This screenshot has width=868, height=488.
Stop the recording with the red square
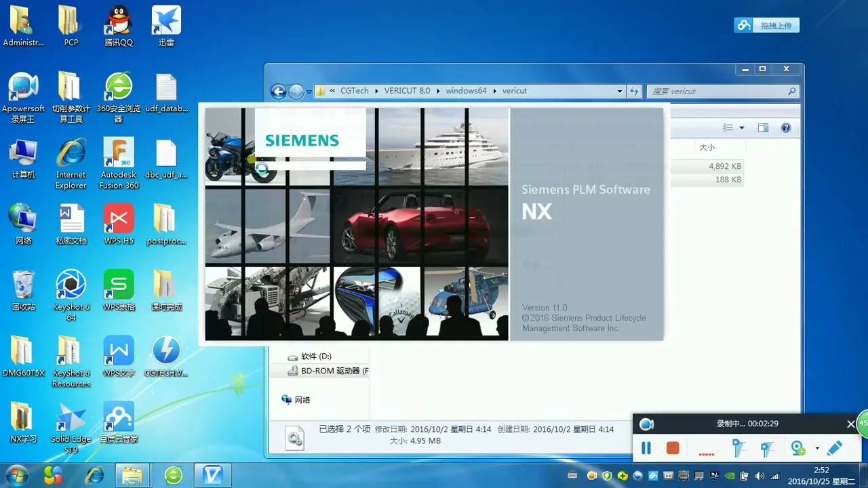click(x=672, y=448)
